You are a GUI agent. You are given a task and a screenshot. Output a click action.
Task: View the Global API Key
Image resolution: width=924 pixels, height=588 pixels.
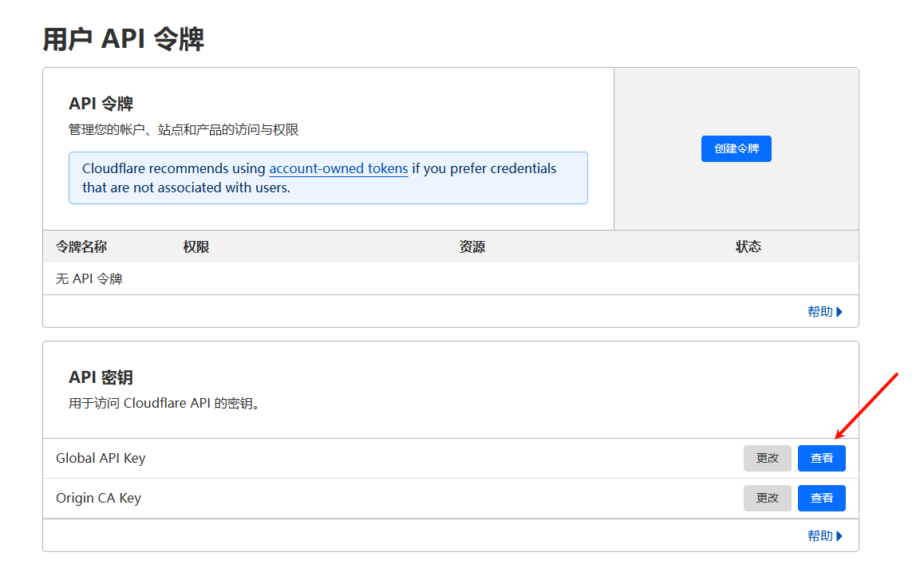click(x=821, y=458)
